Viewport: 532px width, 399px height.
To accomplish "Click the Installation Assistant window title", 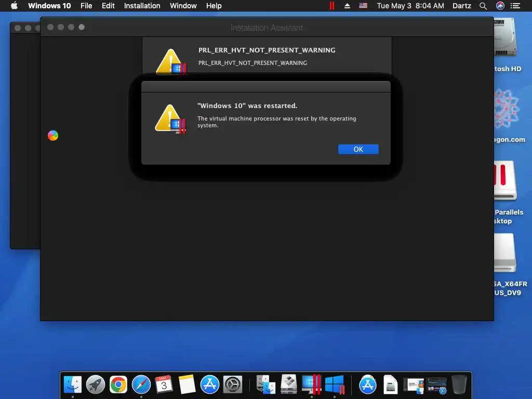I will pyautogui.click(x=267, y=28).
